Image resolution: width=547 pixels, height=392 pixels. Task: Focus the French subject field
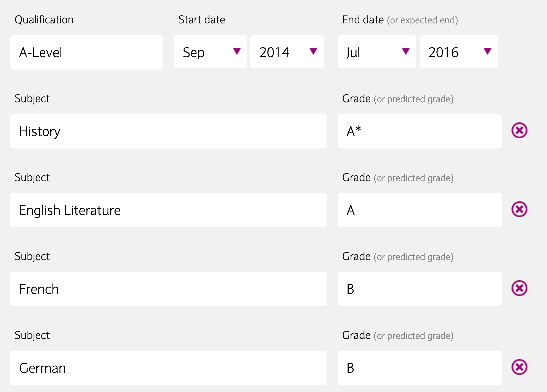[x=168, y=289]
